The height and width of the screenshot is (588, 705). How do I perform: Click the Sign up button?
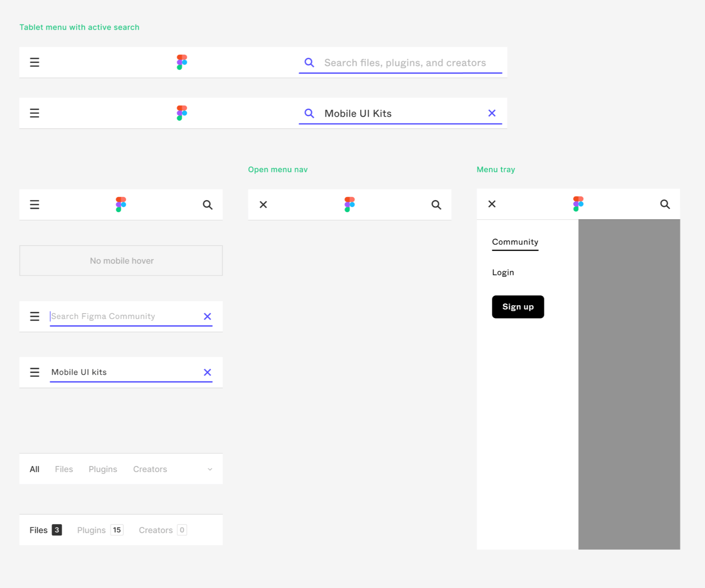[518, 307]
